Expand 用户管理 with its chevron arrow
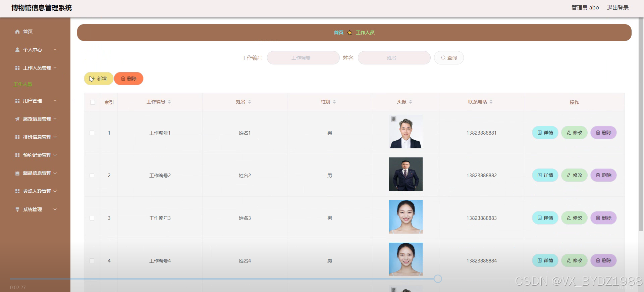The image size is (644, 292). [x=55, y=101]
